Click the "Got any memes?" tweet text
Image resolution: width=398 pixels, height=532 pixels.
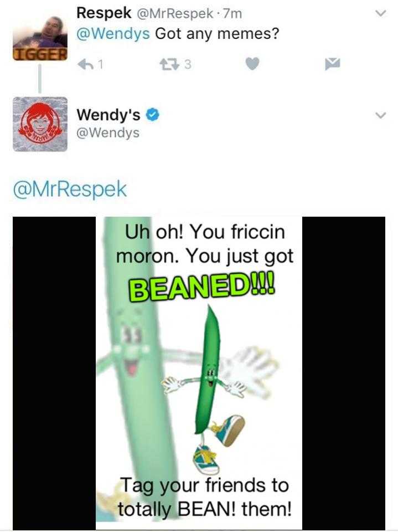pyautogui.click(x=217, y=34)
